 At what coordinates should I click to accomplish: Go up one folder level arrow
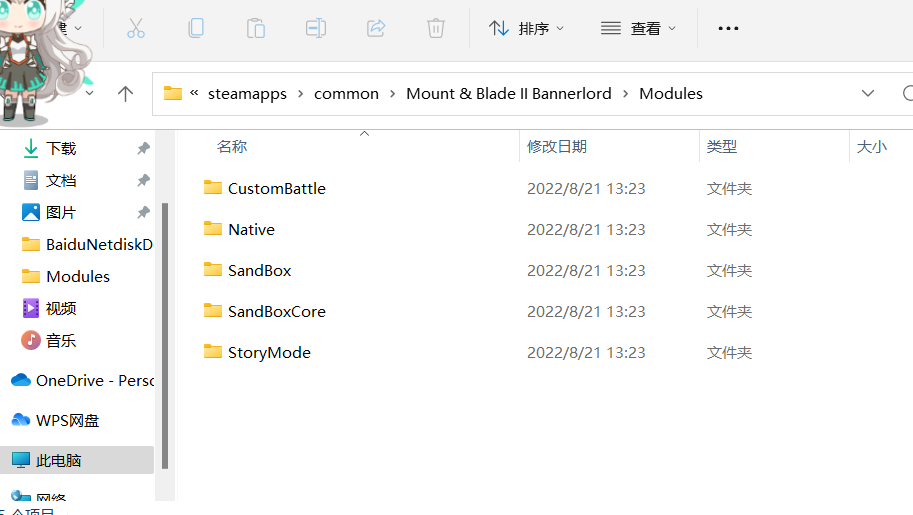tap(125, 94)
